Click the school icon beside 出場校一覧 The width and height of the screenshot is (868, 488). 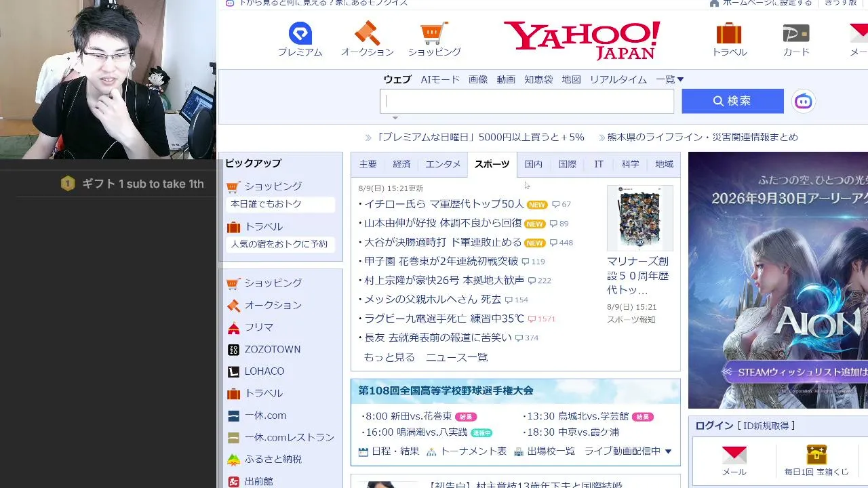pyautogui.click(x=519, y=451)
